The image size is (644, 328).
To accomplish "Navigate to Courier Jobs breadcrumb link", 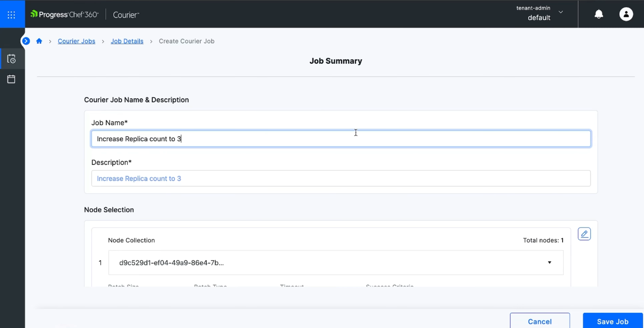I will (76, 41).
